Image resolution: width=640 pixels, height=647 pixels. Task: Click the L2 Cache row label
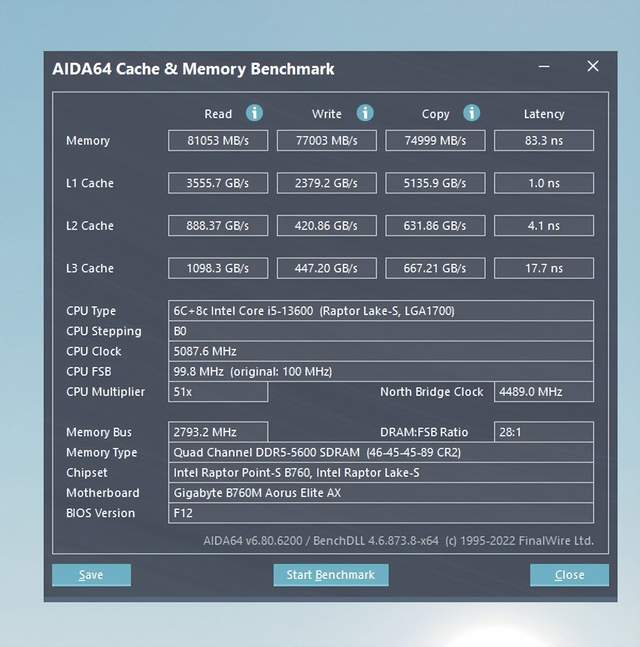[90, 226]
